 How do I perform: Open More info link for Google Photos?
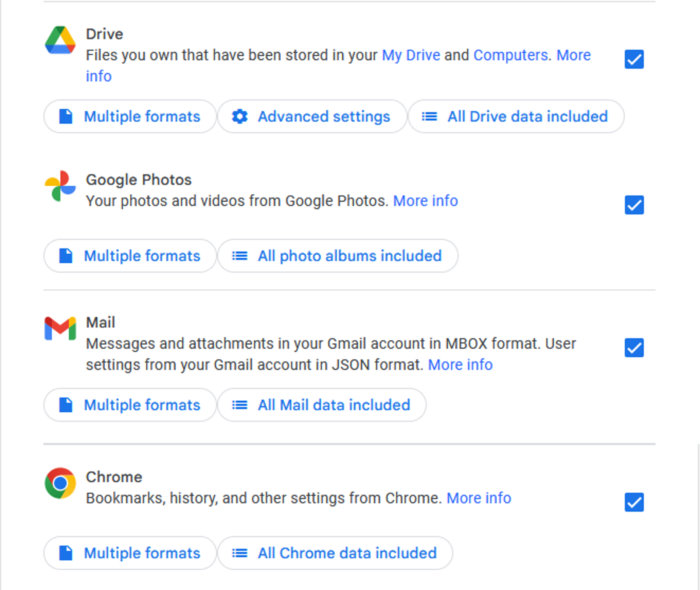(x=425, y=201)
